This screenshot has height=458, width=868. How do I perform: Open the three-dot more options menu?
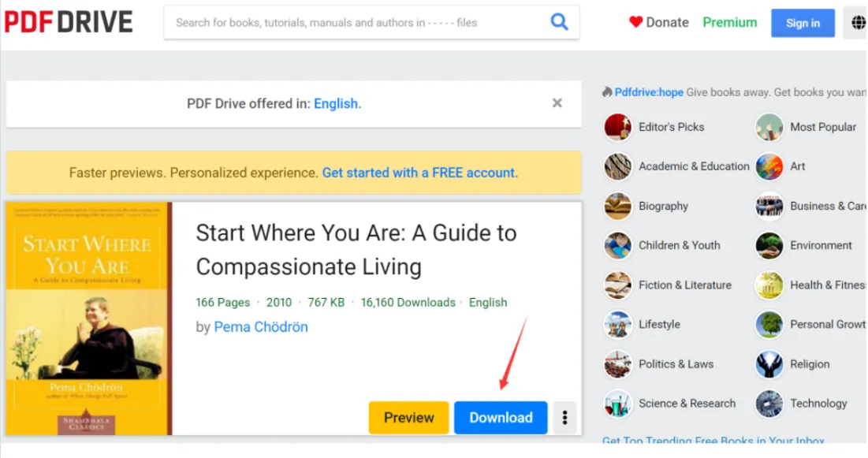pos(564,418)
